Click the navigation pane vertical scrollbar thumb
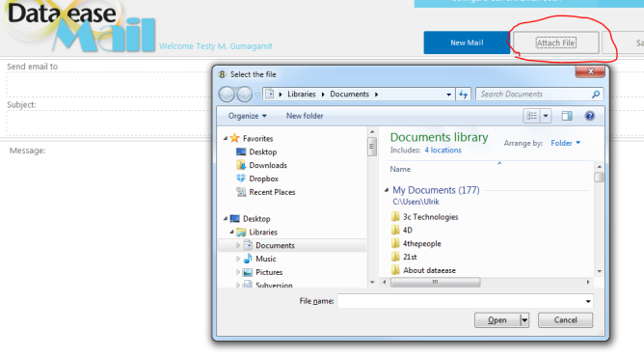This screenshot has width=644, height=357. coord(372,147)
